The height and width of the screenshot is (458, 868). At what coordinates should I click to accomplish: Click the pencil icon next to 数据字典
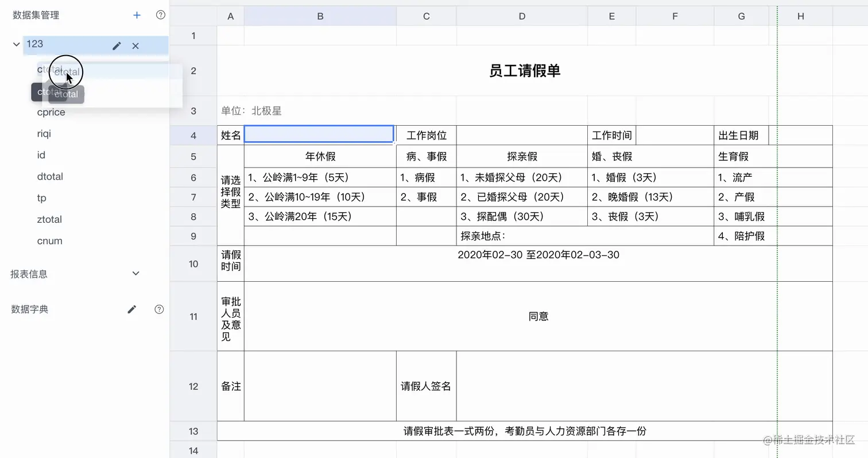[x=131, y=309]
